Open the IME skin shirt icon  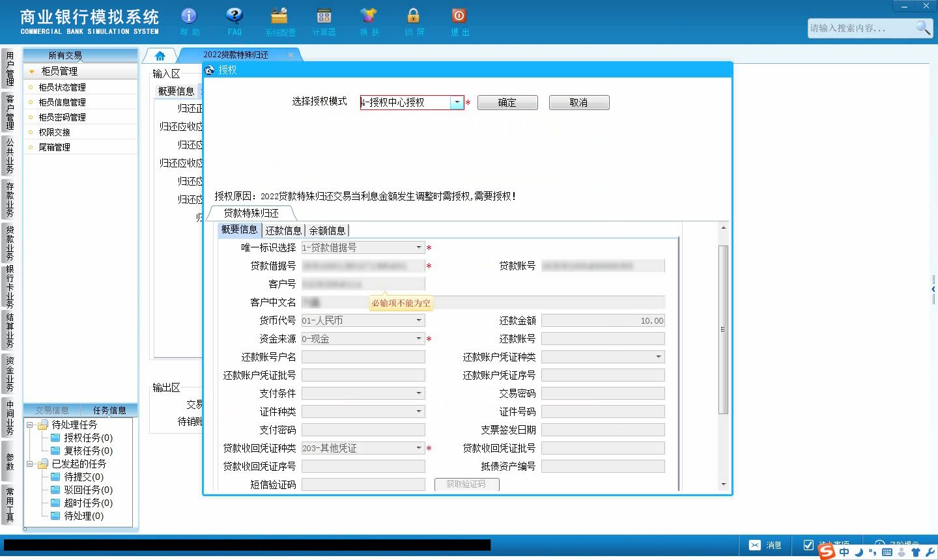[916, 552]
